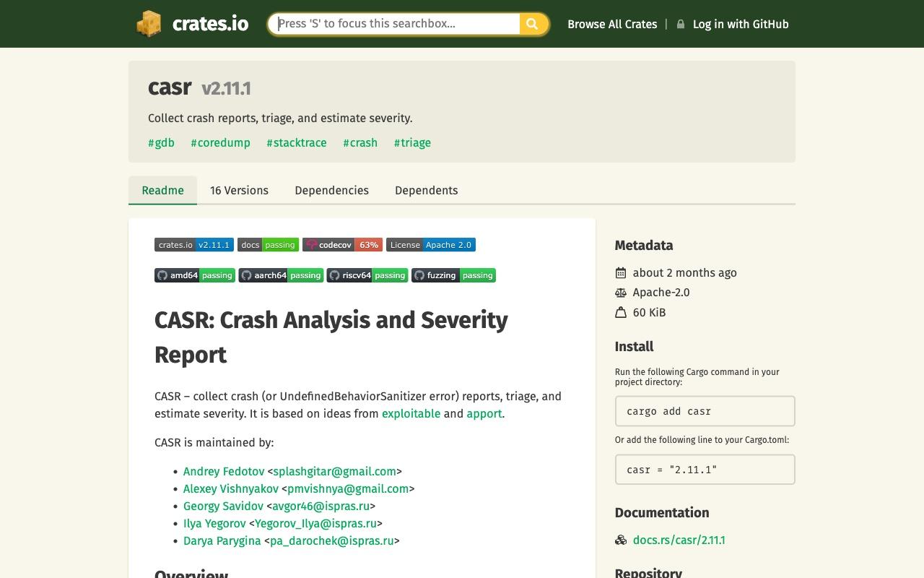Click splashgitar@gmail.com email link
This screenshot has height=578, width=924.
point(334,471)
